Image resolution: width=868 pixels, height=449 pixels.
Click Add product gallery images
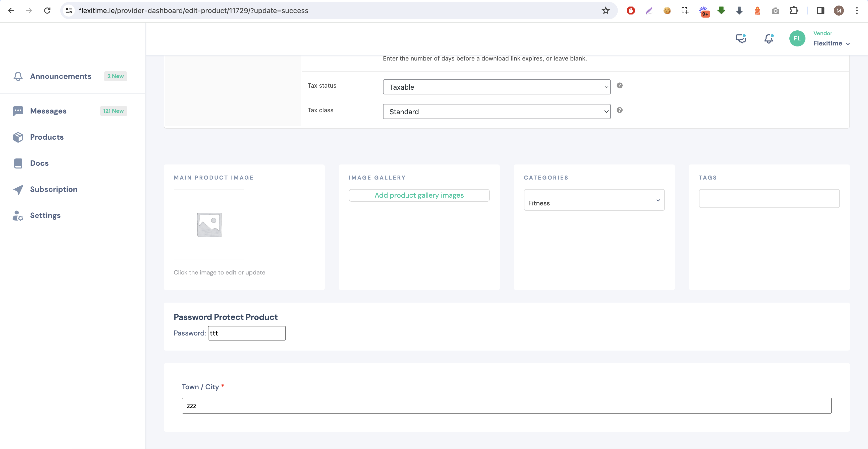pyautogui.click(x=419, y=195)
